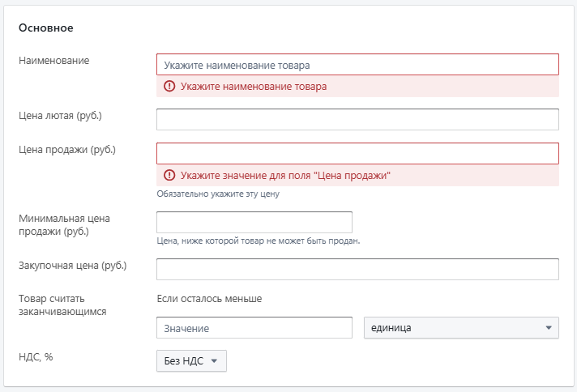Open the Без НДС dropdown
Image resolution: width=577 pixels, height=392 pixels.
pos(191,360)
